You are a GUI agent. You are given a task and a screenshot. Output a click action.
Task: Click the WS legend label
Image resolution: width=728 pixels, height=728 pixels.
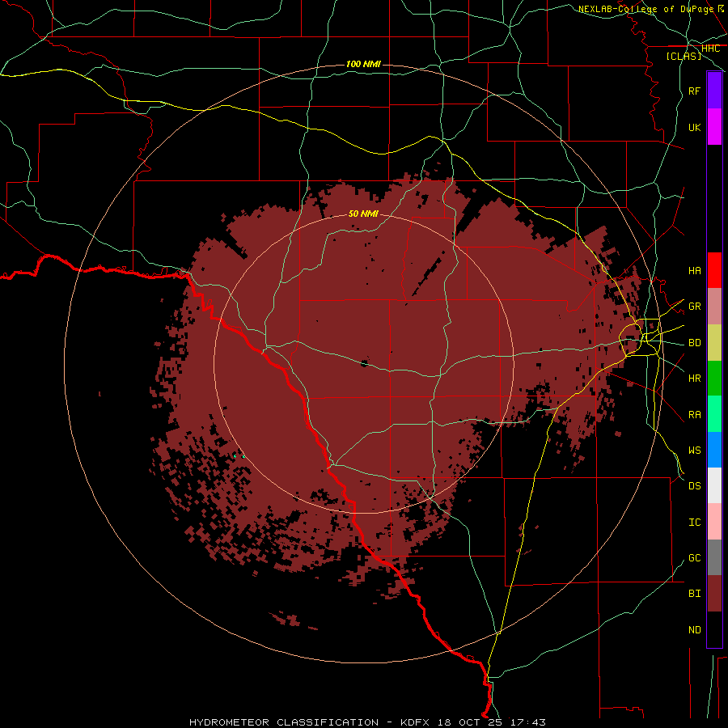click(x=694, y=451)
